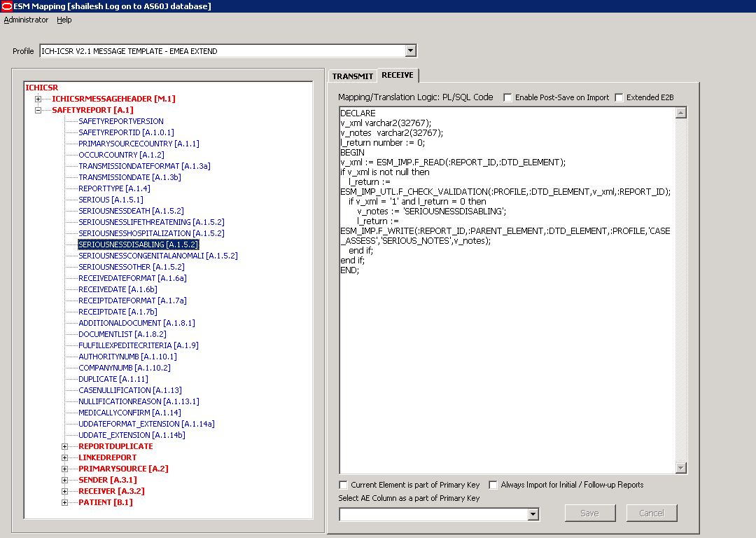Screen dimensions: 756x538
Task: Select the ICHICSR root node
Action: (x=41, y=88)
